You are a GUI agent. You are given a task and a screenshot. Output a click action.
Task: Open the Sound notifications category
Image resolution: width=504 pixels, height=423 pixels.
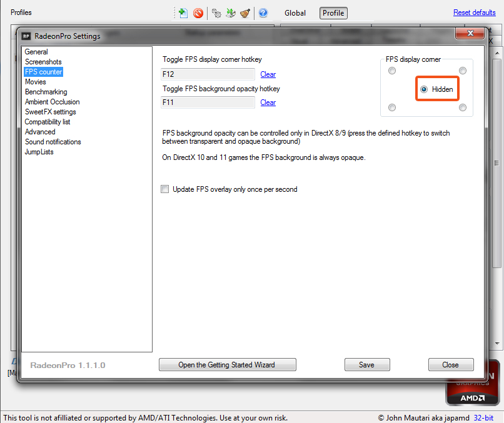[53, 142]
